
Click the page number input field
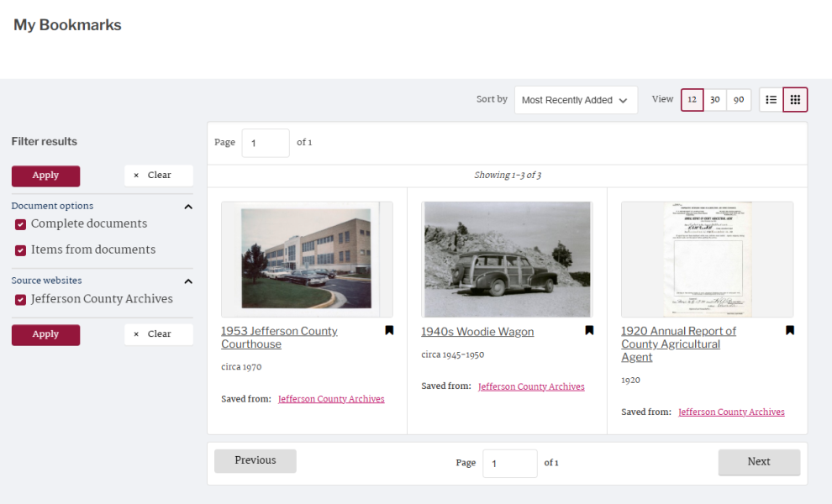266,143
